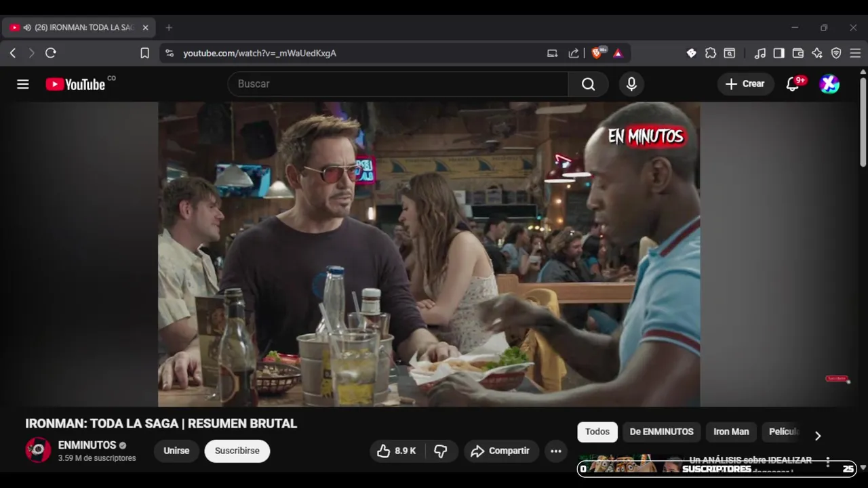Open the Brave VPN shield icon
The width and height of the screenshot is (868, 488).
coord(836,53)
